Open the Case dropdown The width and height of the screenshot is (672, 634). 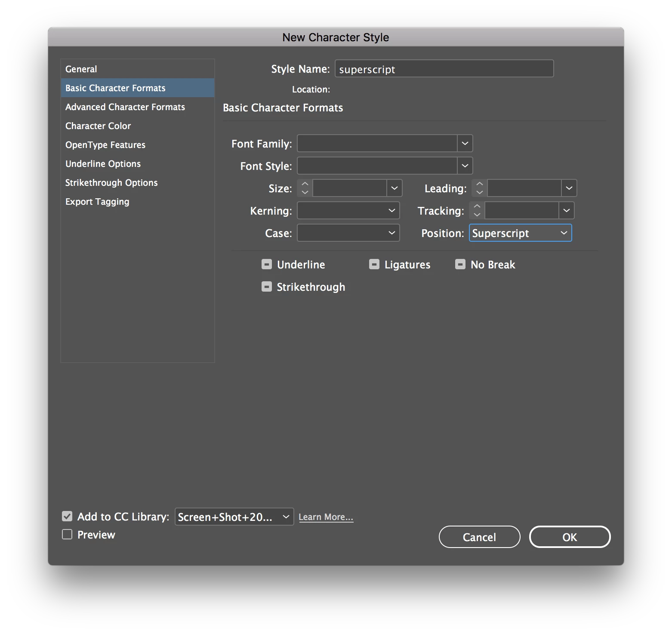[x=348, y=233]
